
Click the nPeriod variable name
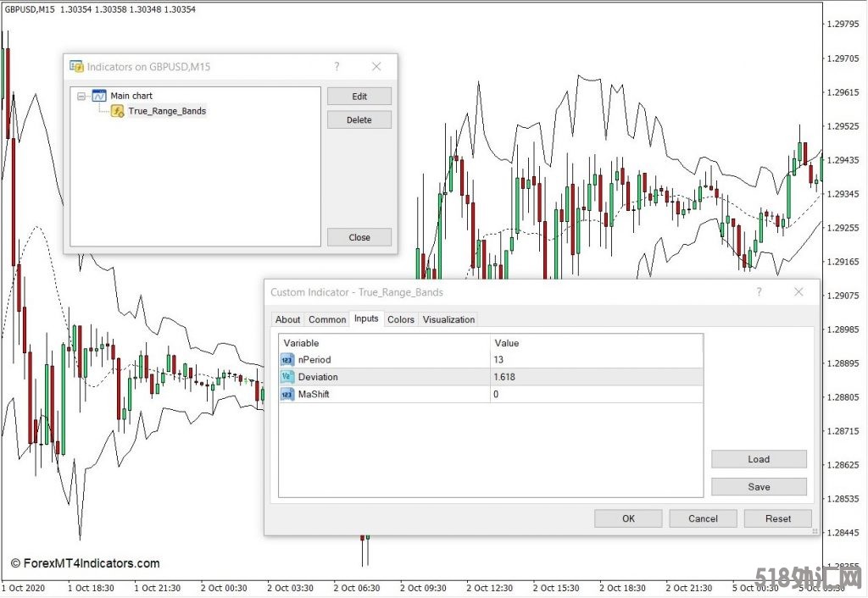pos(314,360)
